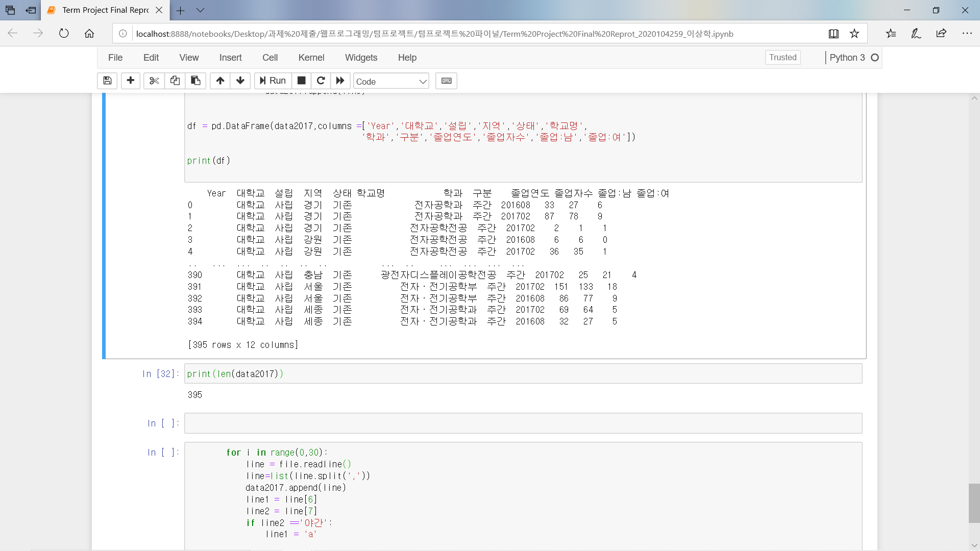Restart the kernel circular arrow icon
The height and width of the screenshot is (551, 980).
(x=321, y=81)
